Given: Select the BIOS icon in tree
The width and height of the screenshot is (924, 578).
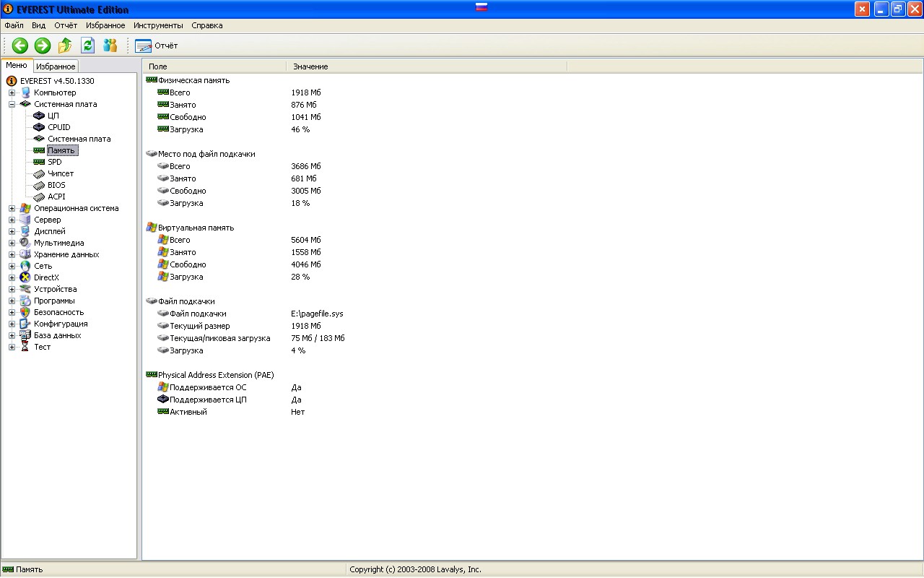Looking at the screenshot, I should pos(39,185).
